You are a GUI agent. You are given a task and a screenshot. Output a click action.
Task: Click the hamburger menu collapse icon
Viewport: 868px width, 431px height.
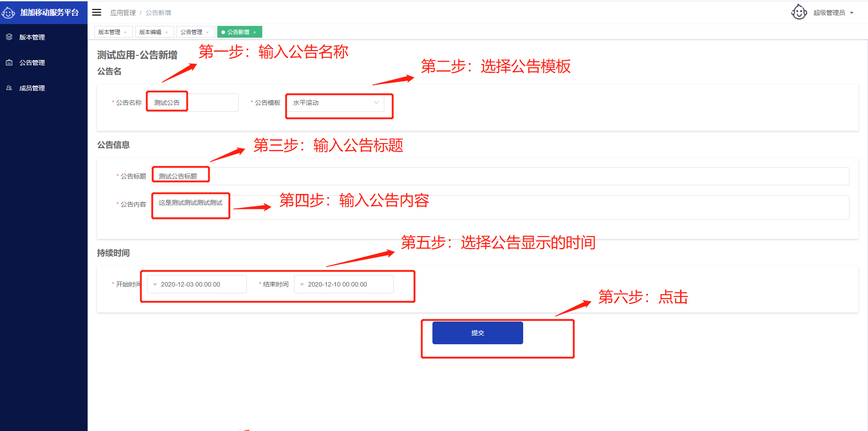pos(97,12)
